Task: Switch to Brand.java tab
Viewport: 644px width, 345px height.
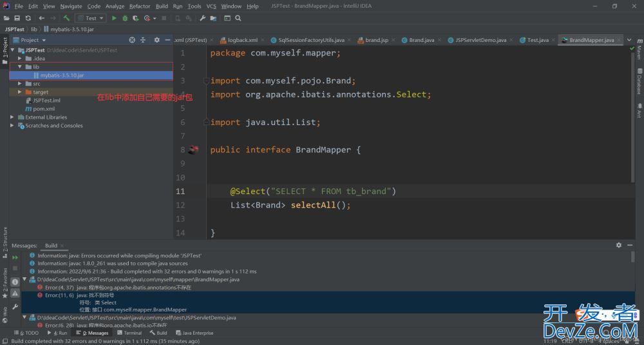Action: [x=421, y=40]
